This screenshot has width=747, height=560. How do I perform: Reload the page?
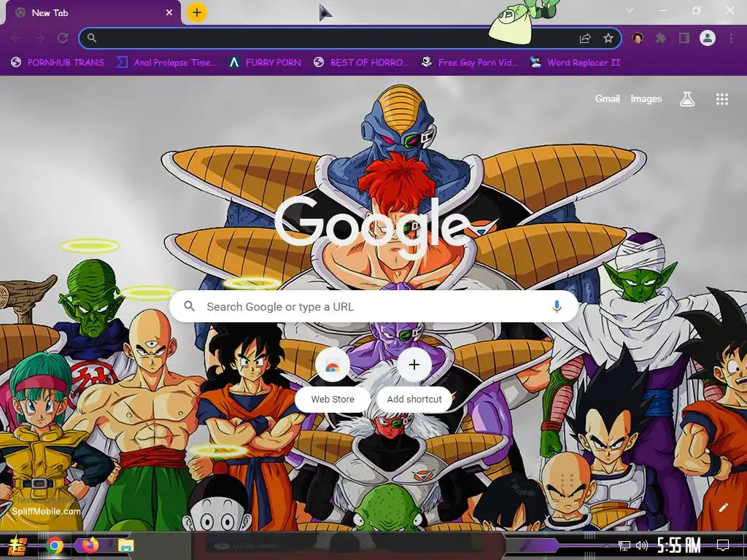tap(63, 38)
